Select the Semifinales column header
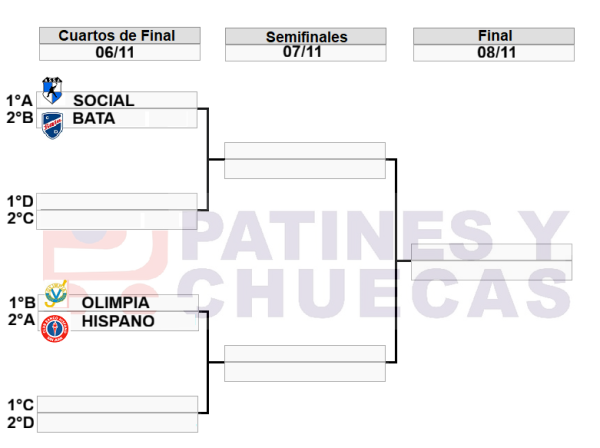 305,37
